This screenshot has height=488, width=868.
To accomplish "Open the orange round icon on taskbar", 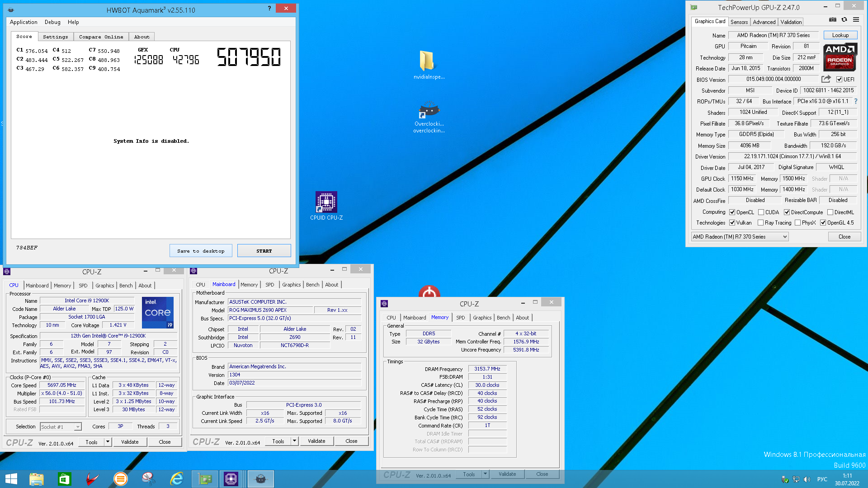I will pyautogui.click(x=120, y=479).
